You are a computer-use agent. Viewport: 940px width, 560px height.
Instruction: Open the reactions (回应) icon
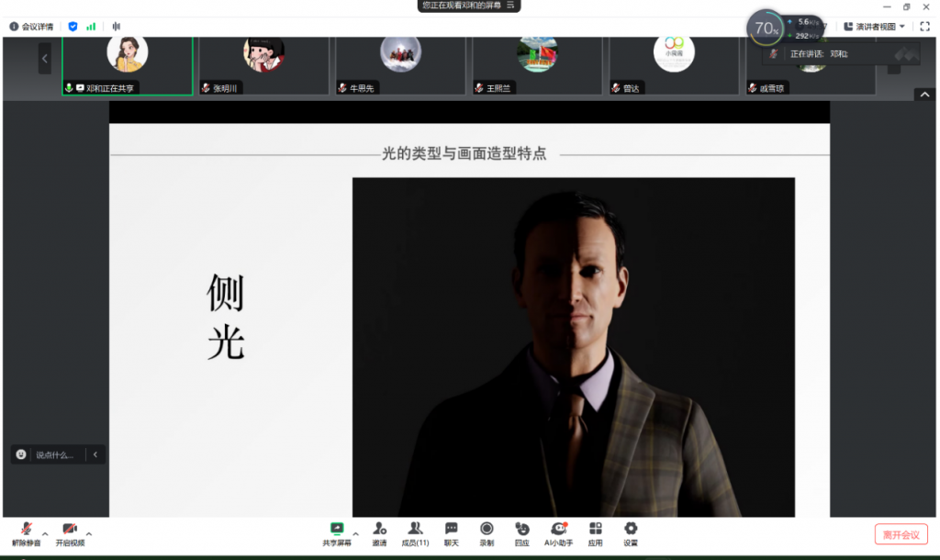tap(521, 532)
